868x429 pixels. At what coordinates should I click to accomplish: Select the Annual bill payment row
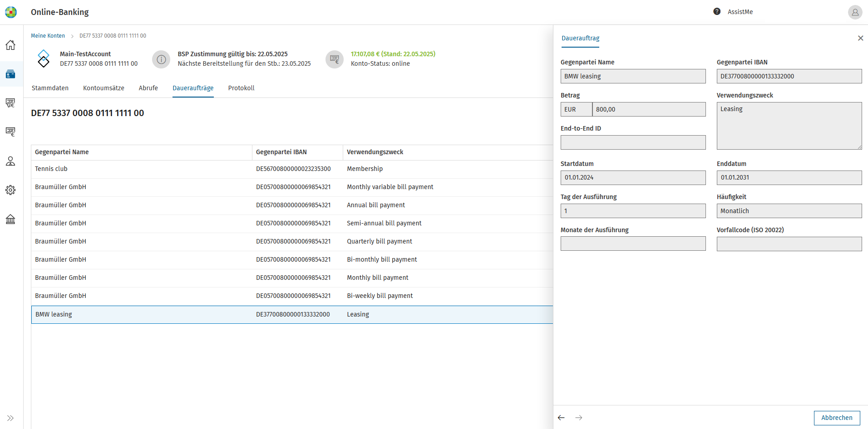point(292,205)
